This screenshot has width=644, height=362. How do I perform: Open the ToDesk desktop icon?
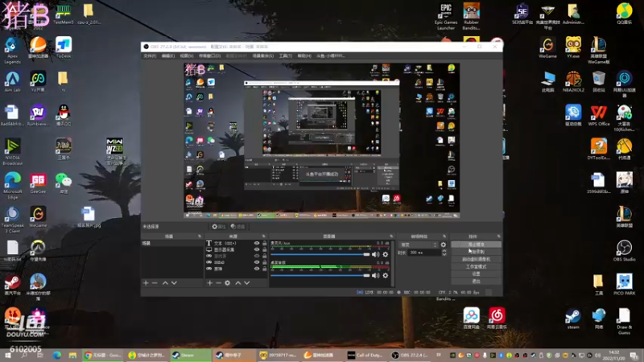[x=64, y=47]
